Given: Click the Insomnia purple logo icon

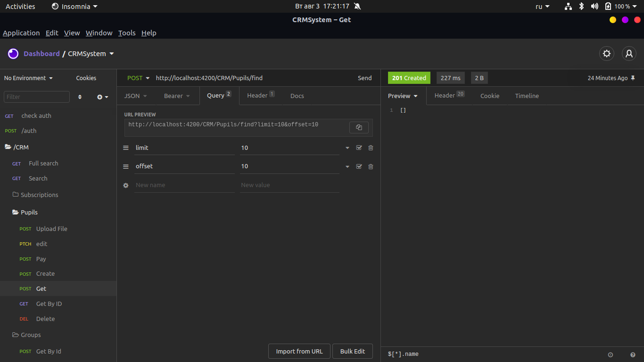Looking at the screenshot, I should (13, 54).
